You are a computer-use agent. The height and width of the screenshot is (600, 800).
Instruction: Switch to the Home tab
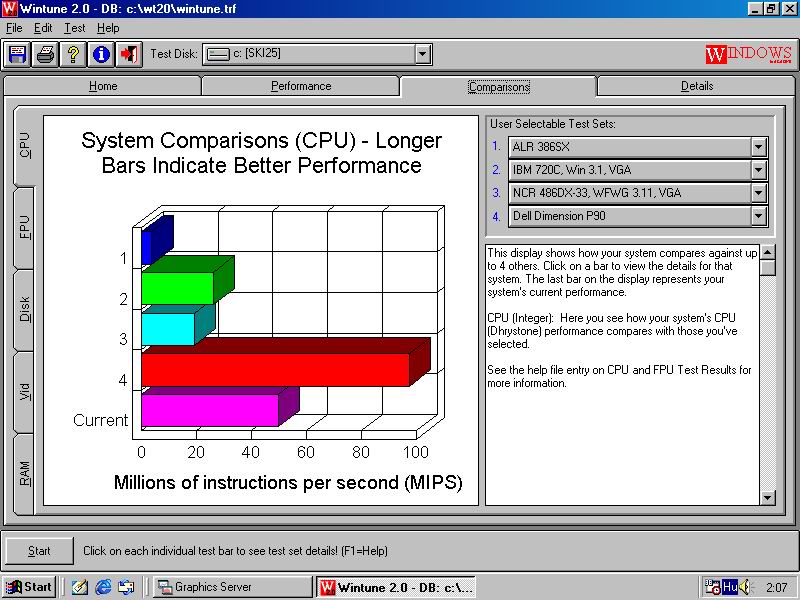point(103,86)
